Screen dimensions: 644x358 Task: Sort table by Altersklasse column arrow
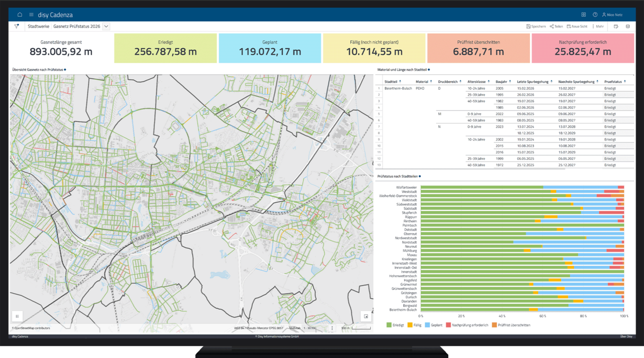click(x=488, y=81)
